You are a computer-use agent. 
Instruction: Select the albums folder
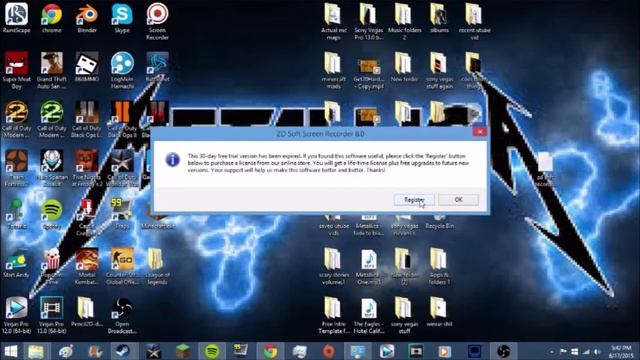coord(439,18)
